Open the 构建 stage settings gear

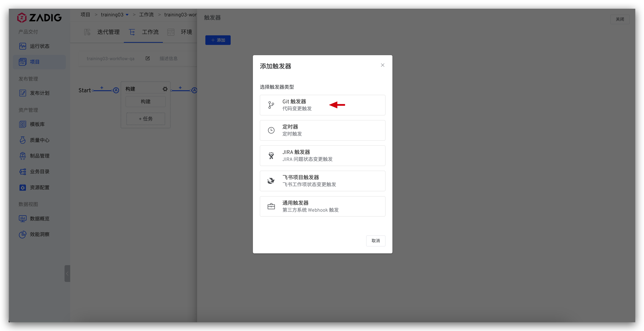pyautogui.click(x=165, y=89)
